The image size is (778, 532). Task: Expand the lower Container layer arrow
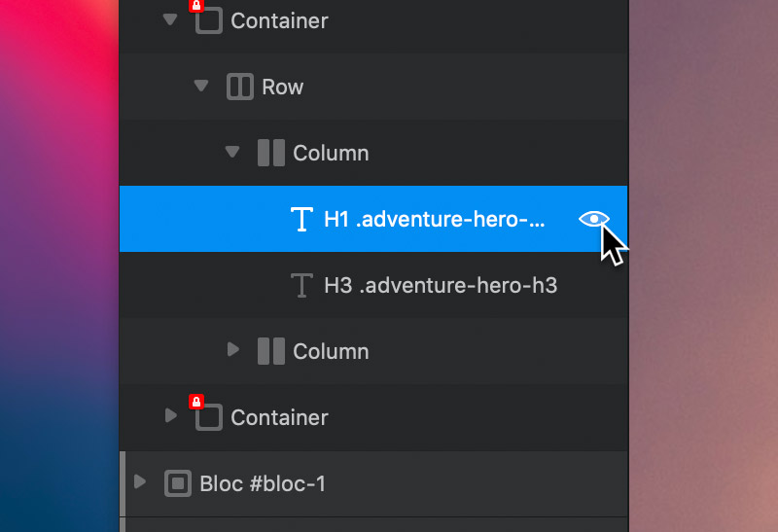tap(171, 416)
